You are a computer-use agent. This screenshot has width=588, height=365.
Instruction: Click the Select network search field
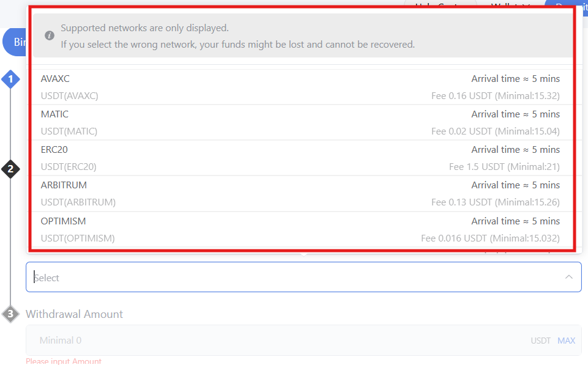[x=294, y=278]
